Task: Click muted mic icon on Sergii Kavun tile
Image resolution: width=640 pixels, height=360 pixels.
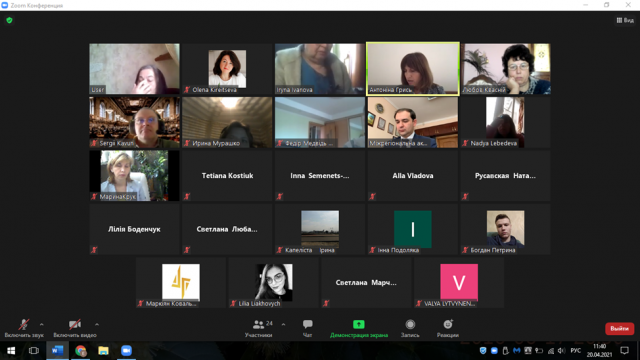Action: click(94, 143)
